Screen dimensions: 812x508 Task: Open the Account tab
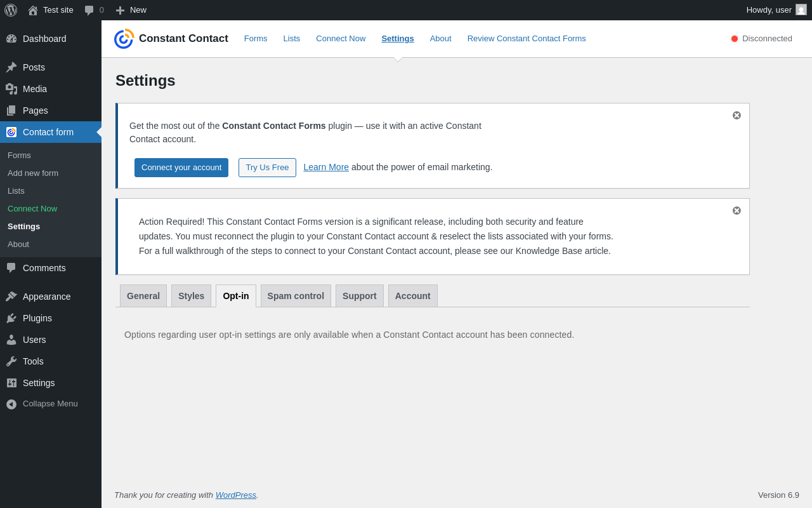pyautogui.click(x=412, y=296)
